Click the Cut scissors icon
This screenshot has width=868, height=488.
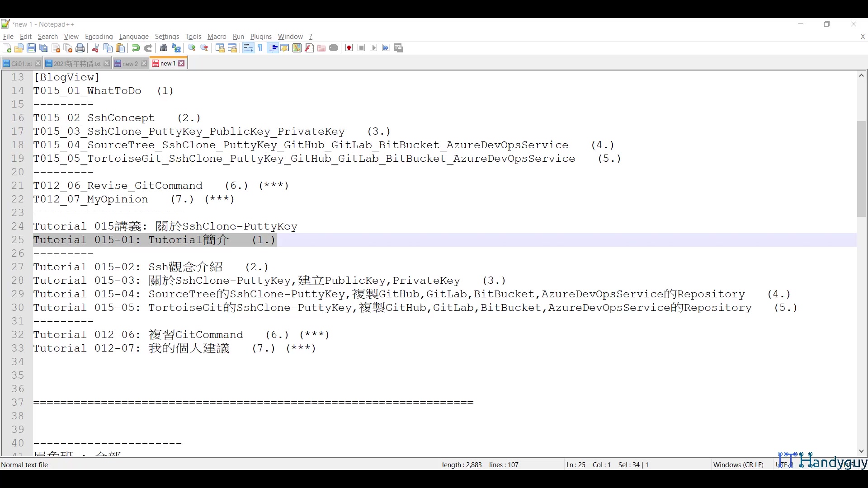click(x=95, y=48)
